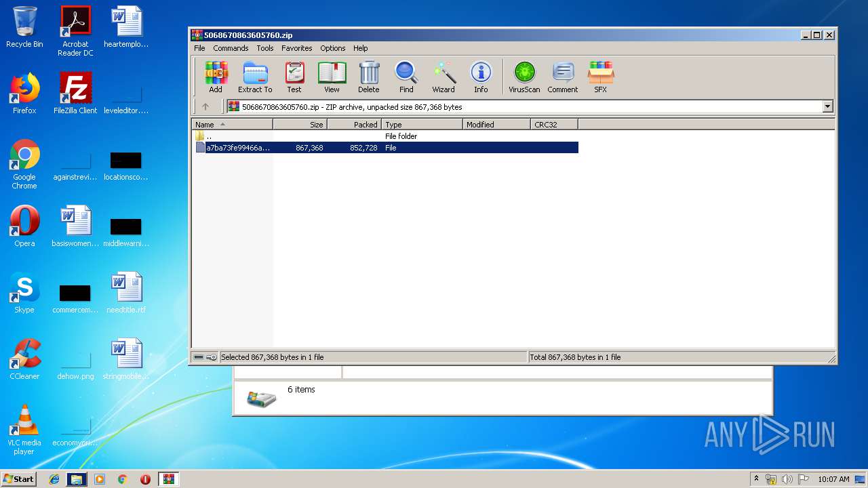Select the parent folder '..' row
868x488 pixels.
pos(386,136)
